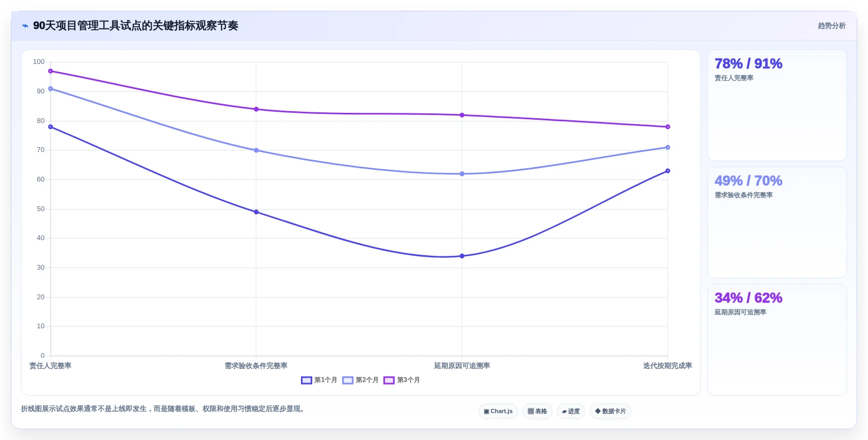Click the 第3个月 point at 延期原因可追溯率
The height and width of the screenshot is (440, 868).
462,115
